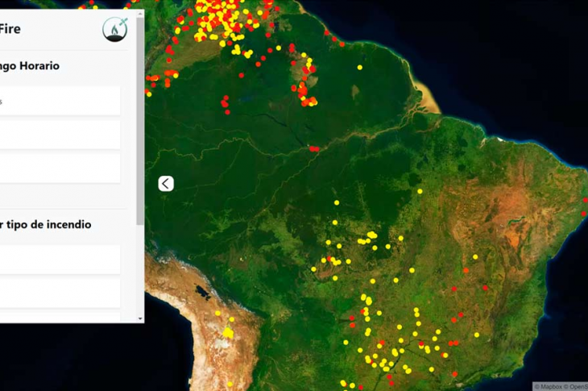Click red fire marker on northern Atlantic coast
Image resolution: width=588 pixels, height=391 pixels.
329,35
